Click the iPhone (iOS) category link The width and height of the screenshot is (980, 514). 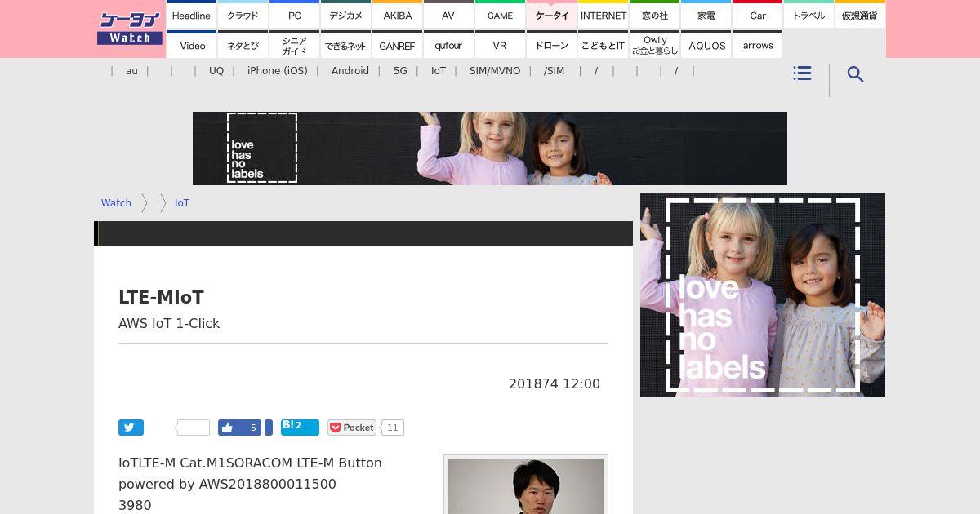(x=278, y=71)
